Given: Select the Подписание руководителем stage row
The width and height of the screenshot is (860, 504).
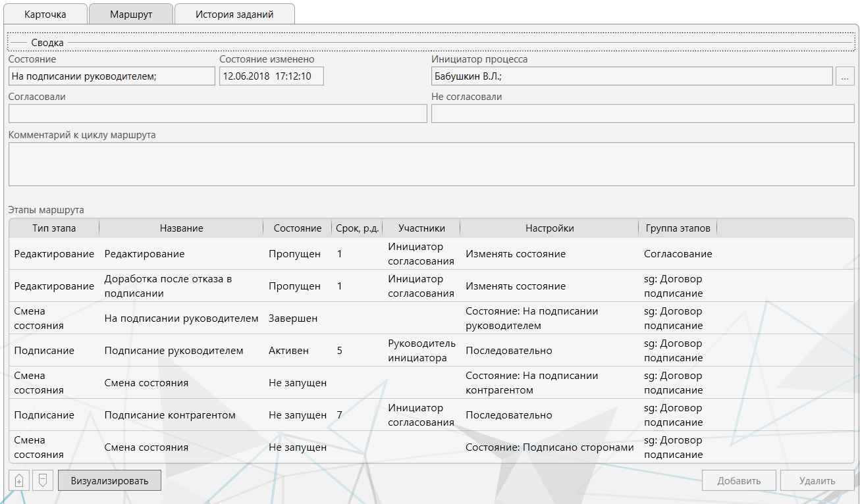Looking at the screenshot, I should [x=174, y=351].
